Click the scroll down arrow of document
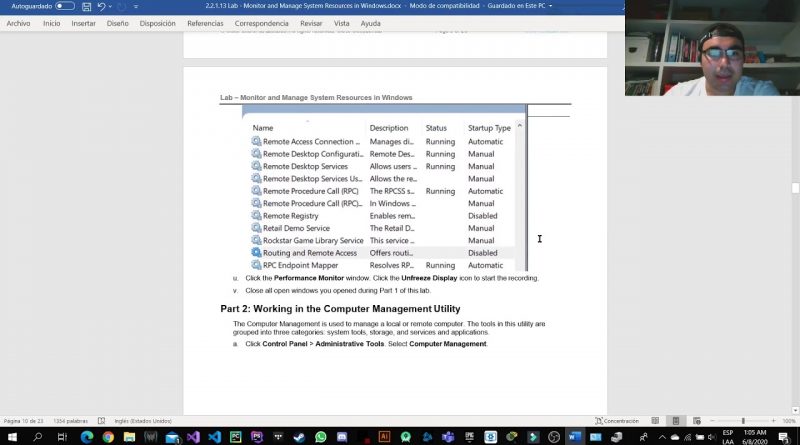 [x=795, y=410]
